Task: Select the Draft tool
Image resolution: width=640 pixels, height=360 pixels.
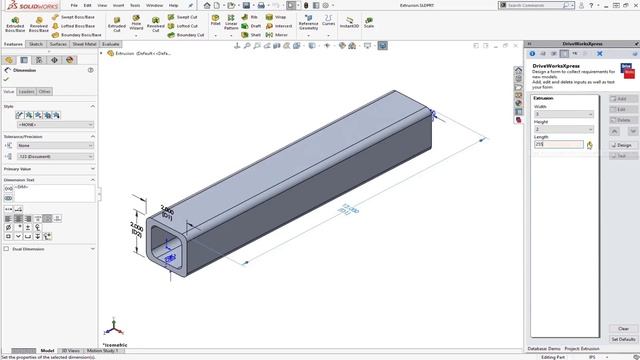Action: 251,26
